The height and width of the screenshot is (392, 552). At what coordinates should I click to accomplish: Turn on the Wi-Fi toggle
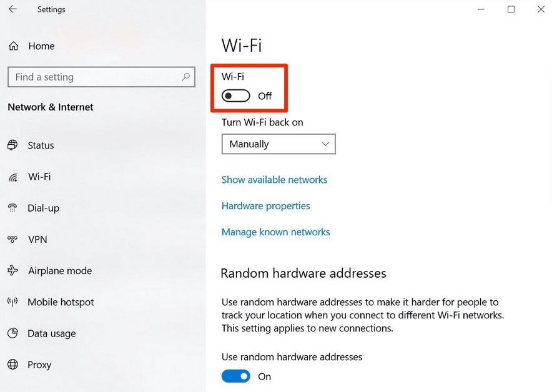[236, 96]
